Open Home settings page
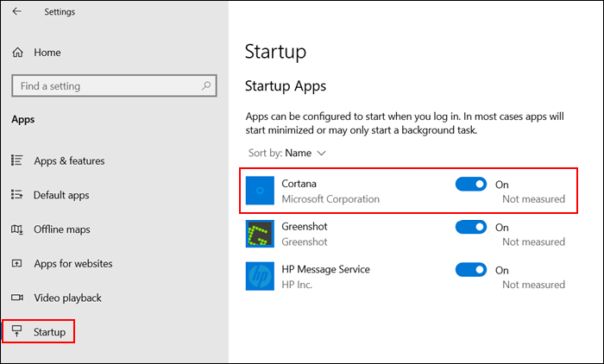 [47, 53]
